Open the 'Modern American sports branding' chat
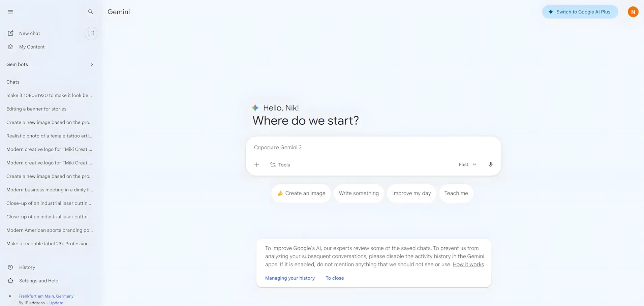The width and height of the screenshot is (644, 306). 49,230
